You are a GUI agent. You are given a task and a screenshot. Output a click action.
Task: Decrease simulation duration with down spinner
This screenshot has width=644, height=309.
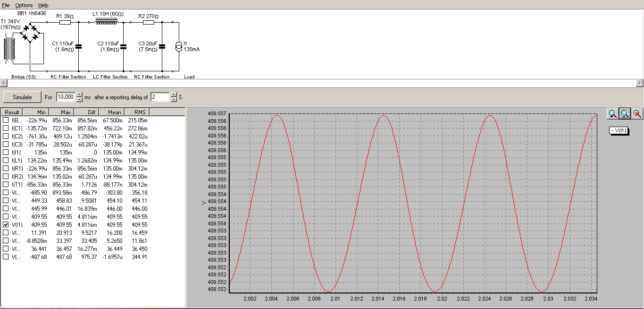point(79,99)
